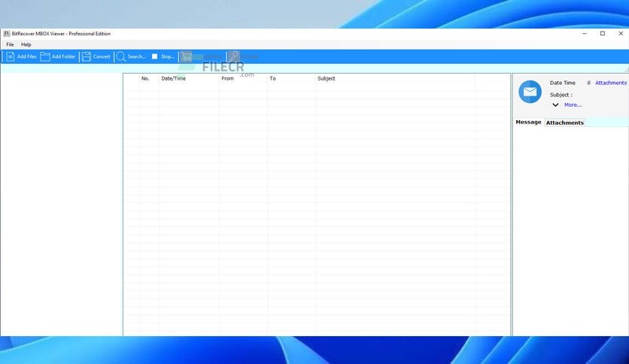Switch to the Attachments tab
The height and width of the screenshot is (364, 629).
pos(564,123)
